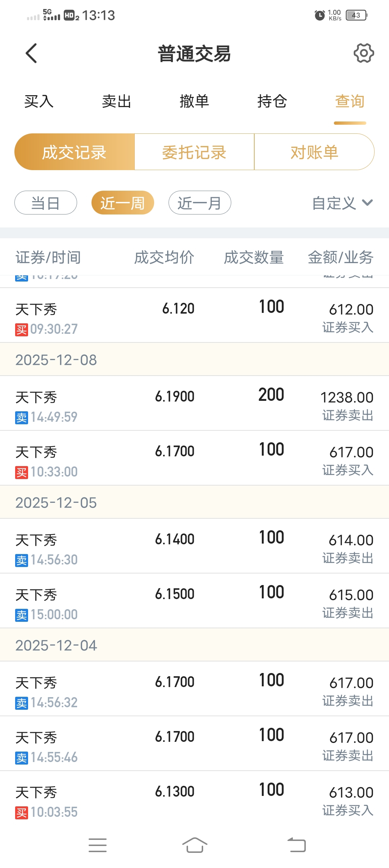
Task: Open the settings gear icon
Action: point(363,53)
